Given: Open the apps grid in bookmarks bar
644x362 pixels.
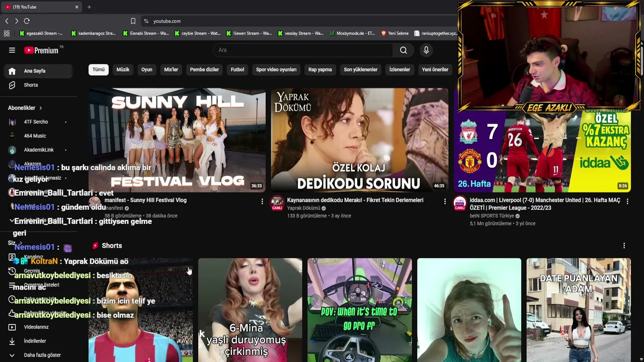Looking at the screenshot, I should pyautogui.click(x=7, y=34).
